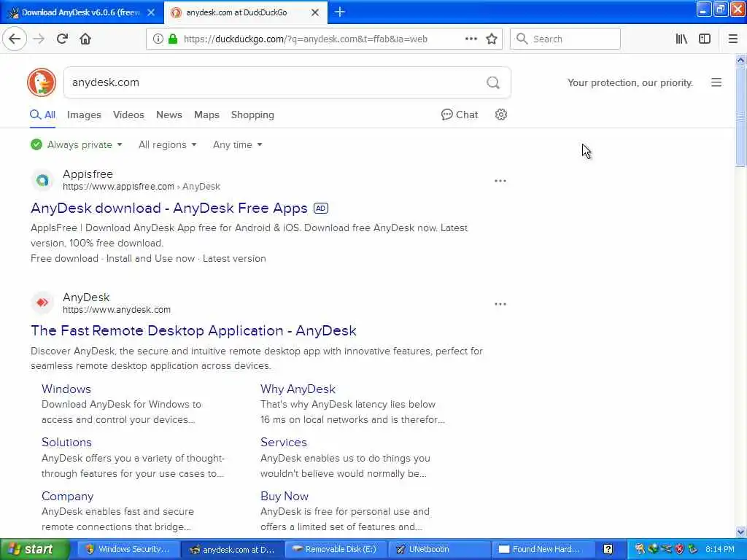Screen dimensions: 747x560
Task: Open DuckDuckGo search settings gear
Action: (500, 114)
